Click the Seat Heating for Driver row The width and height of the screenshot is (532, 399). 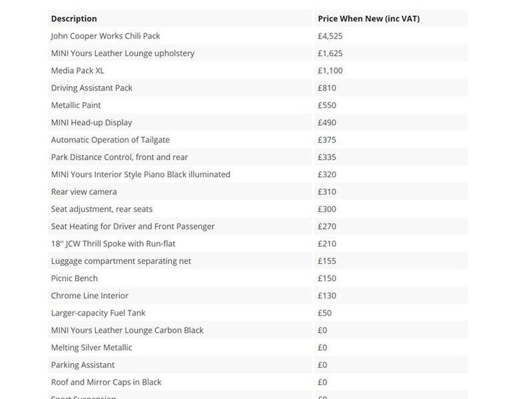(x=258, y=227)
